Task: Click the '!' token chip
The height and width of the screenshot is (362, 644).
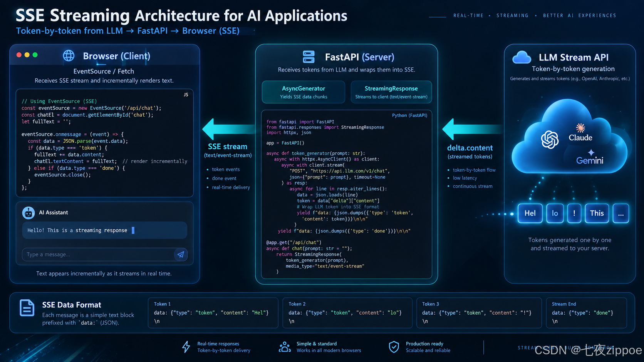Action: [574, 213]
